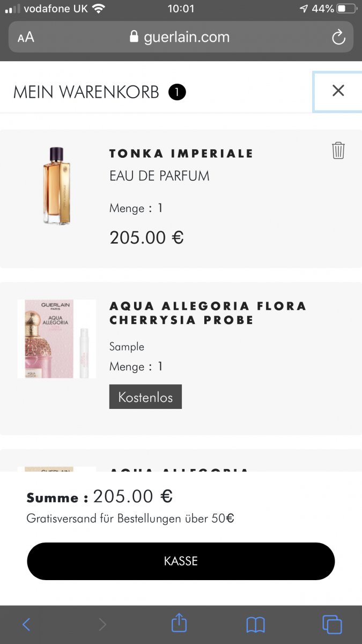Tap the Tonka Imperiale product title
This screenshot has width=362, height=644.
click(181, 153)
